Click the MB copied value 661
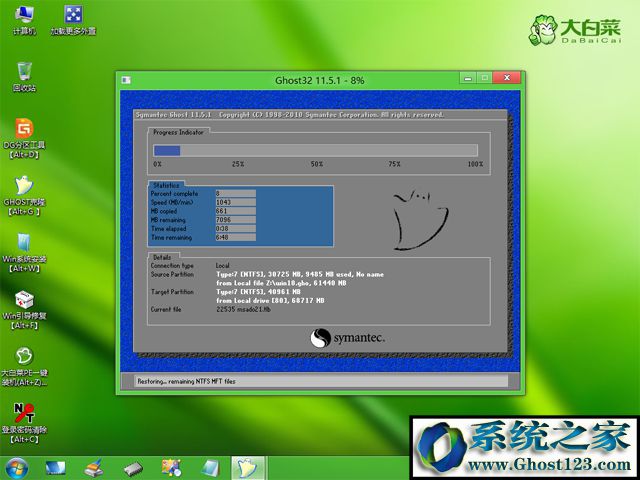The image size is (640, 480). click(236, 211)
